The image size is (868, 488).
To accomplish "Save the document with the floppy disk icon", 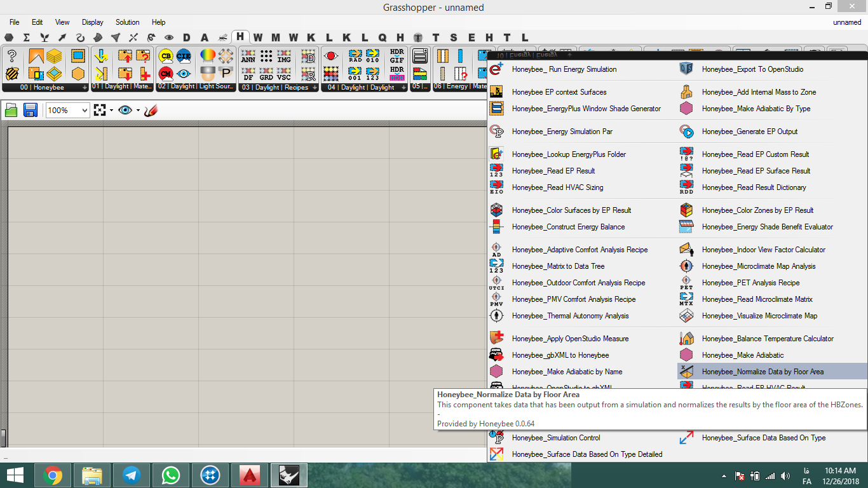I will 30,110.
